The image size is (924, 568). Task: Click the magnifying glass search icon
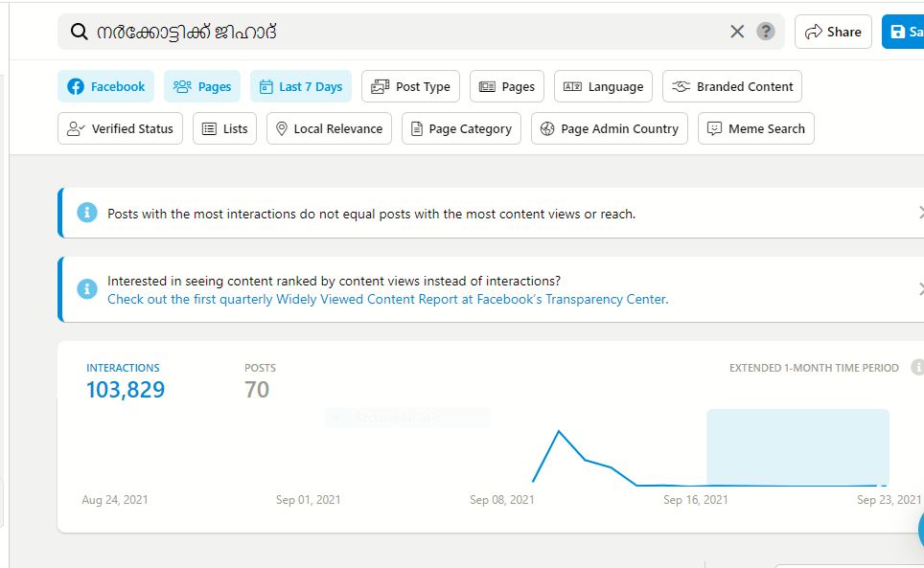point(80,32)
